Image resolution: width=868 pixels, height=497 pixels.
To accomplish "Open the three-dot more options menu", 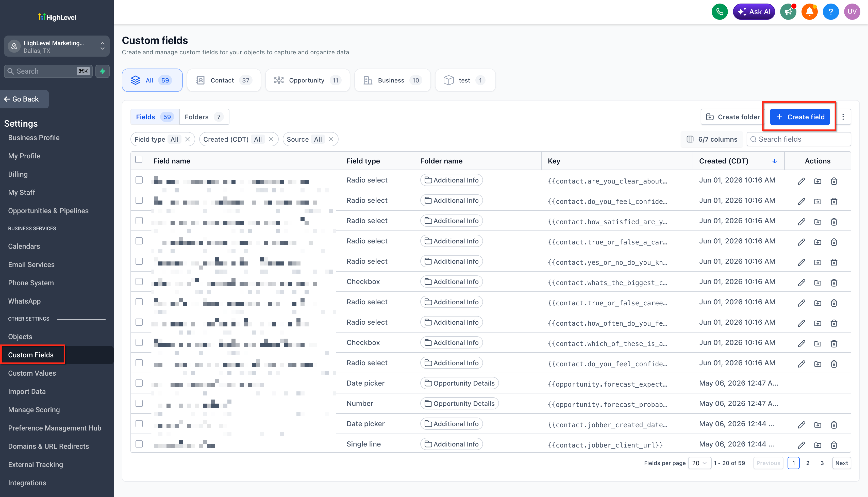I will point(843,117).
